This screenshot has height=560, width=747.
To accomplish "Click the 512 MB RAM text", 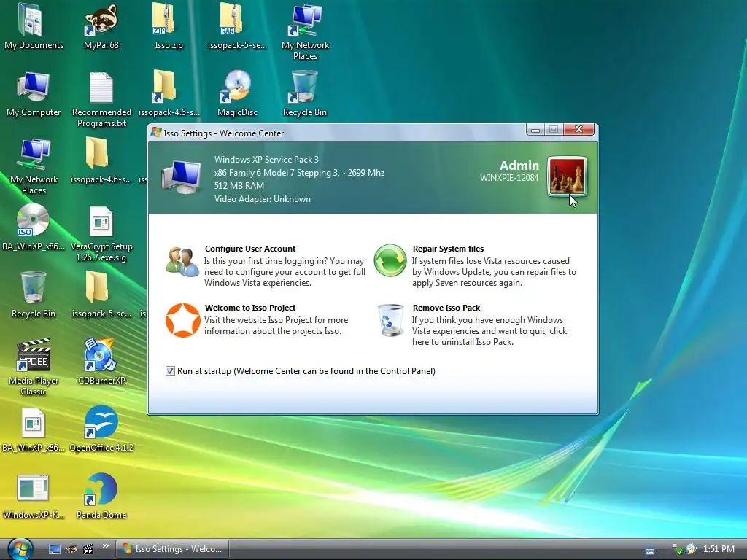I will (239, 186).
